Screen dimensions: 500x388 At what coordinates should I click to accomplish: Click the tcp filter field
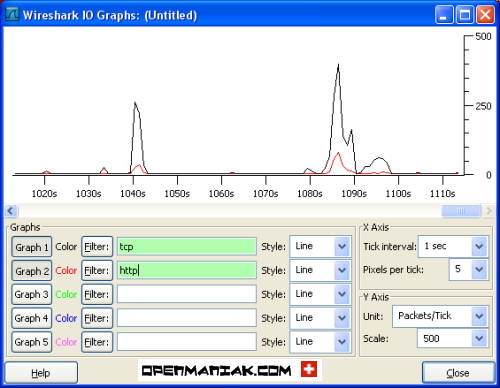pyautogui.click(x=187, y=247)
